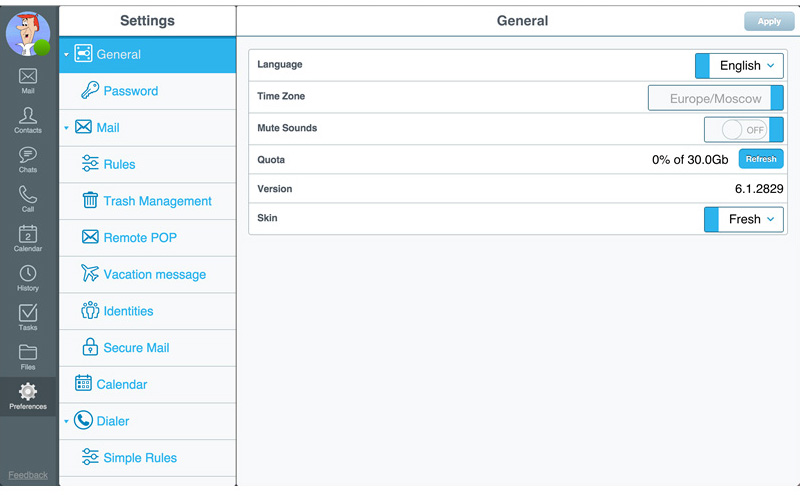
Task: Click the user avatar picture
Action: 28,34
